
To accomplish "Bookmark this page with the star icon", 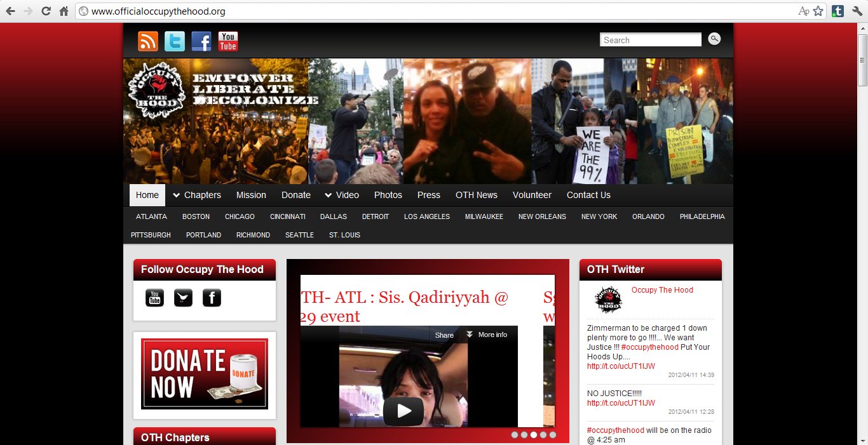I will (x=818, y=11).
